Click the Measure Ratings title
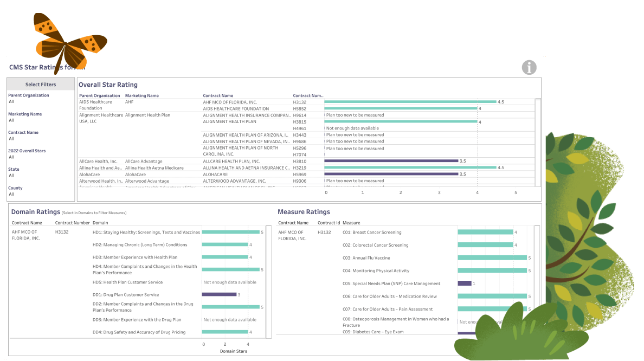The image size is (644, 361). [304, 212]
